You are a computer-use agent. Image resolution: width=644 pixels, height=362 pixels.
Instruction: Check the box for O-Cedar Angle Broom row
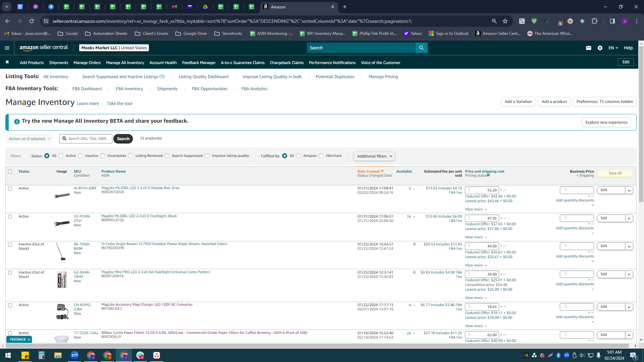coord(10,245)
